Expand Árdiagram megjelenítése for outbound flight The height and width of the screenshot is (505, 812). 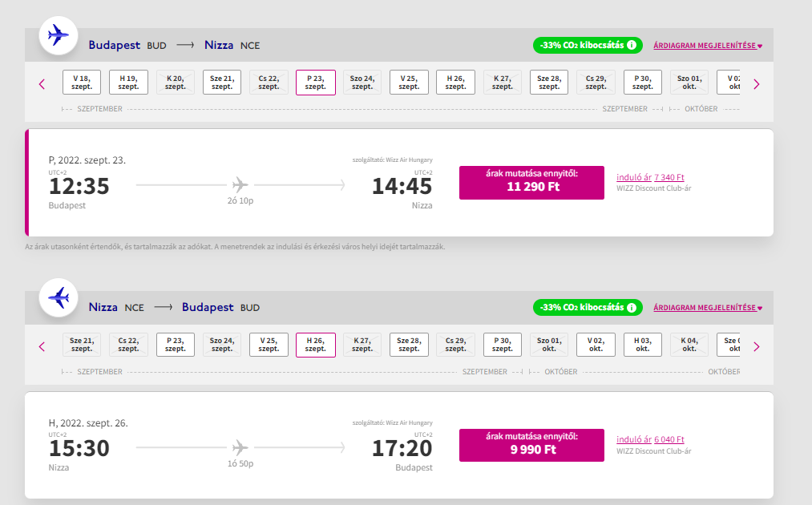tap(707, 46)
